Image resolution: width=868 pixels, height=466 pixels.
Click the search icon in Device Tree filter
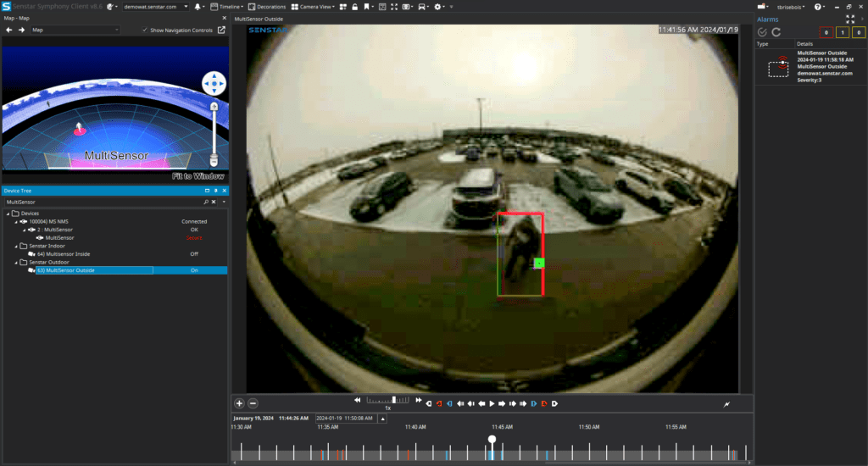206,202
